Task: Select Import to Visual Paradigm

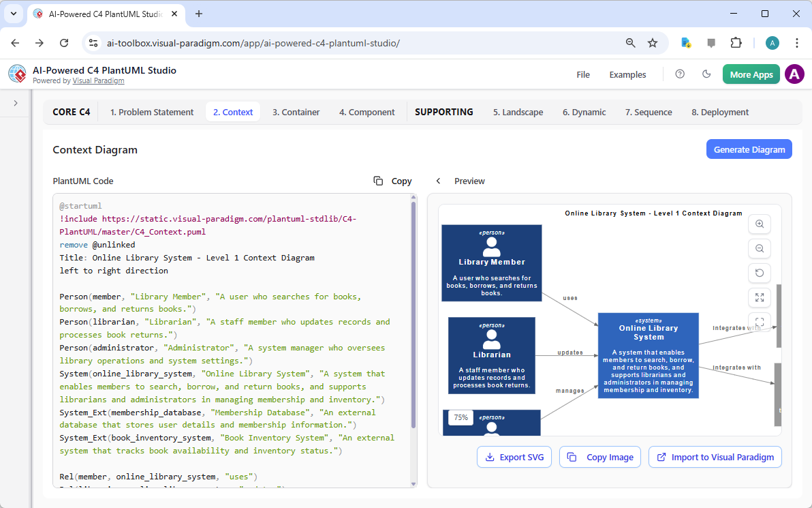Action: [x=715, y=457]
